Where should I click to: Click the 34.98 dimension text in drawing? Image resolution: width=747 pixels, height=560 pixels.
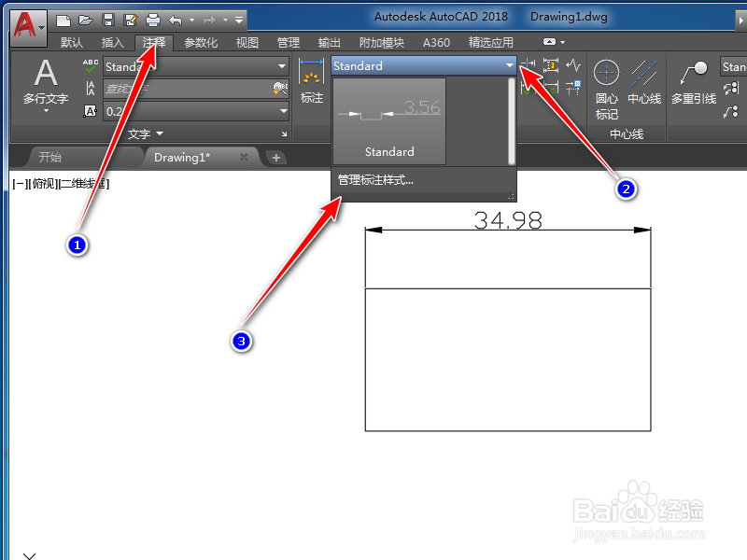point(508,220)
